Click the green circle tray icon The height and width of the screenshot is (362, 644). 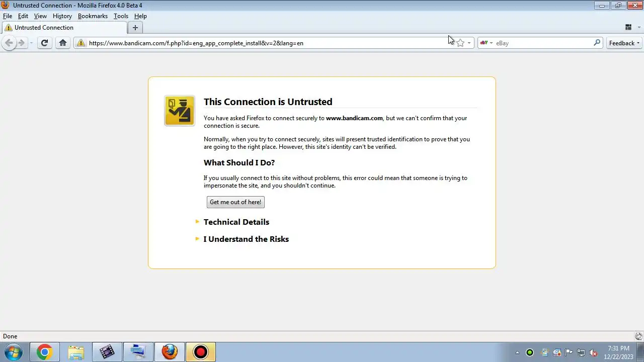point(529,352)
